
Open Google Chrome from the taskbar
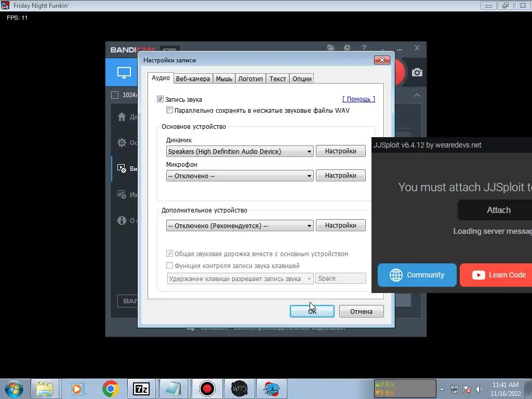(x=110, y=389)
